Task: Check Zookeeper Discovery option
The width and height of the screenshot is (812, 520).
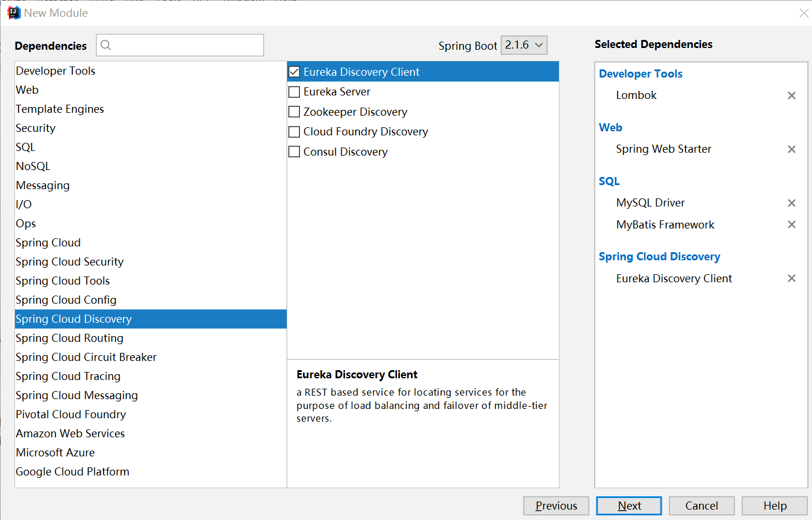Action: [294, 112]
